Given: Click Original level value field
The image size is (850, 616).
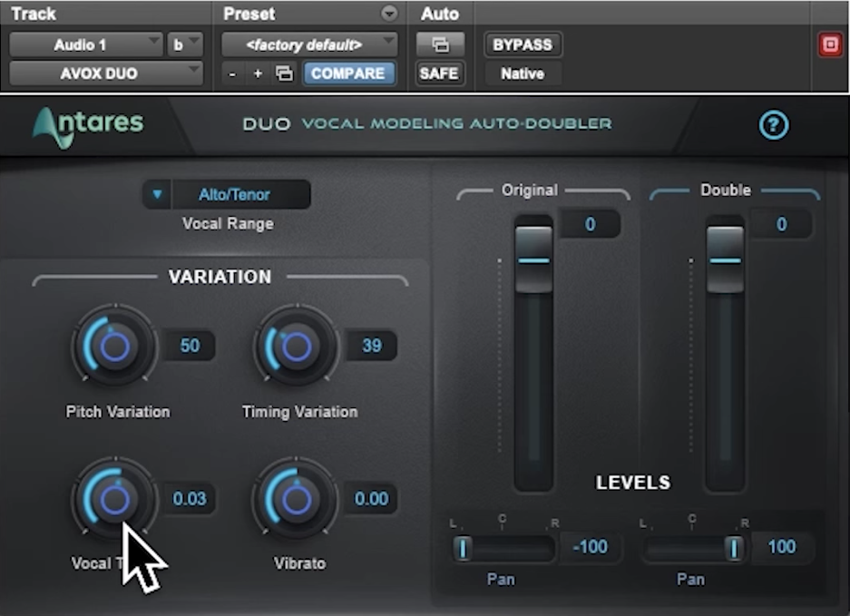Looking at the screenshot, I should (590, 224).
